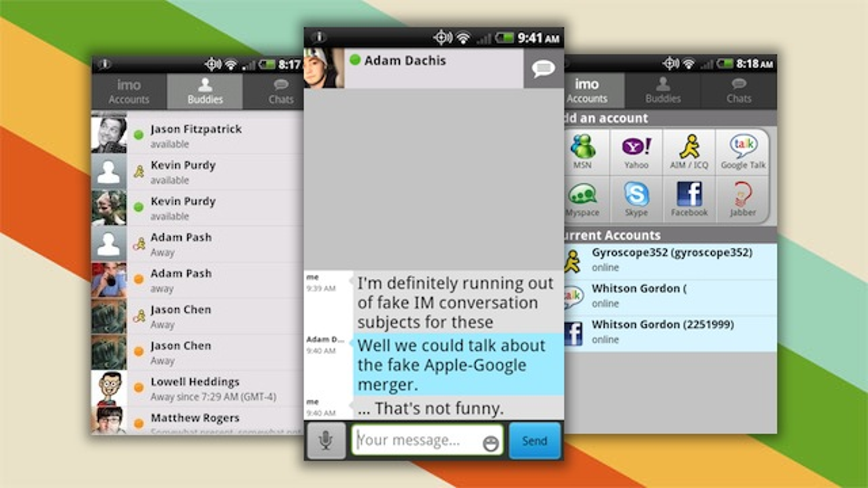Tap the notification icon in middle phone status bar
This screenshot has width=868, height=488.
(x=319, y=37)
